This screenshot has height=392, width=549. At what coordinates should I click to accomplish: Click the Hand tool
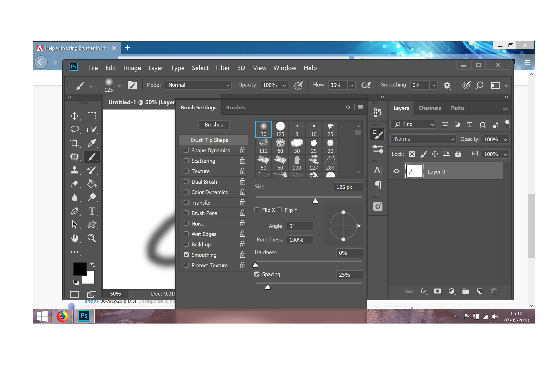tap(75, 238)
